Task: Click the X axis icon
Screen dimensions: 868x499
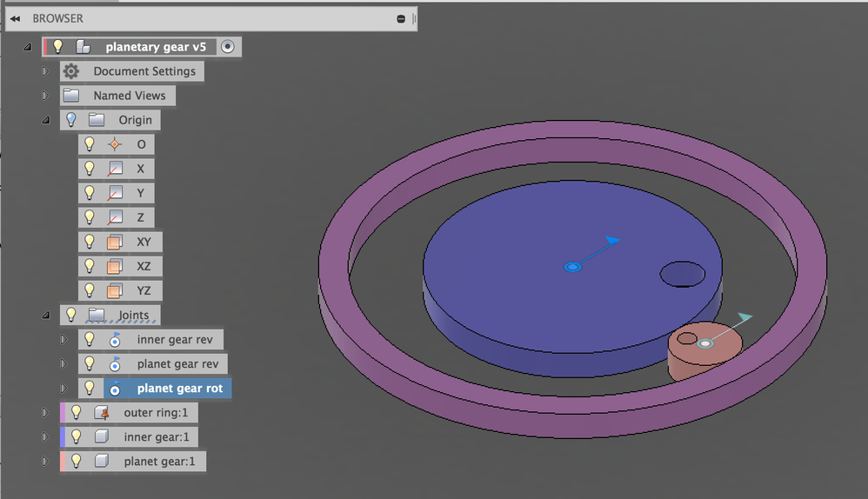Action: pyautogui.click(x=115, y=169)
